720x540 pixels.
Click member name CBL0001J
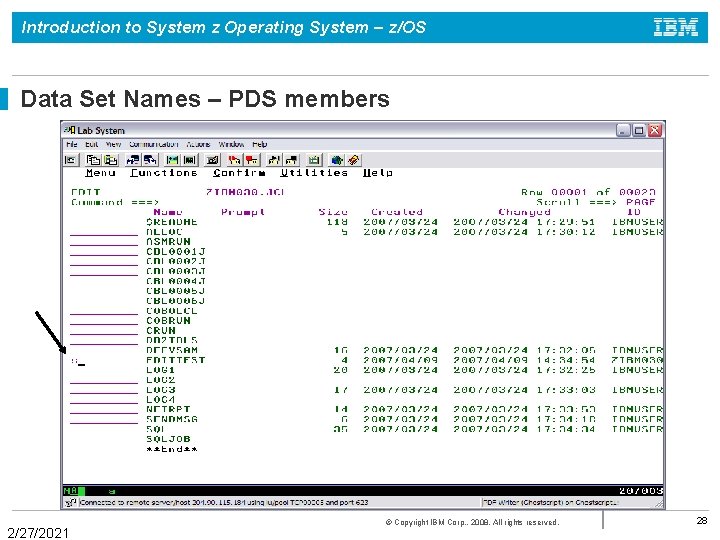pyautogui.click(x=175, y=252)
